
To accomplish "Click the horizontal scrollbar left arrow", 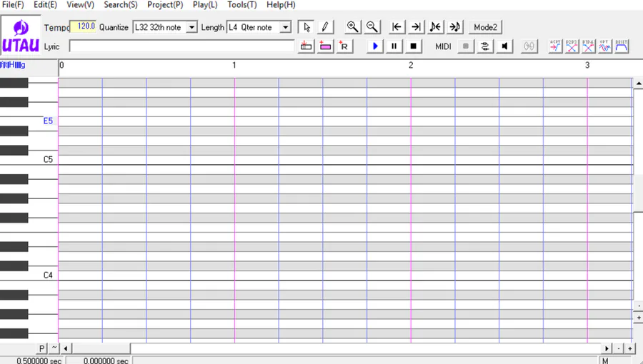I will tap(66, 348).
